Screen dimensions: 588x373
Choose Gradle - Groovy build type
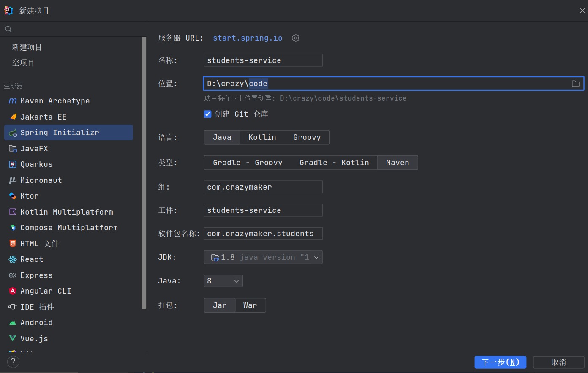(x=248, y=163)
